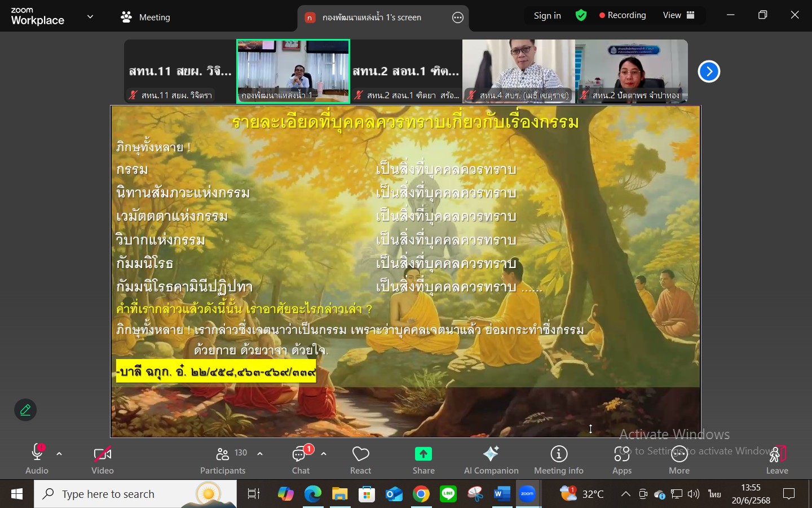Leave the meeting

(777, 459)
